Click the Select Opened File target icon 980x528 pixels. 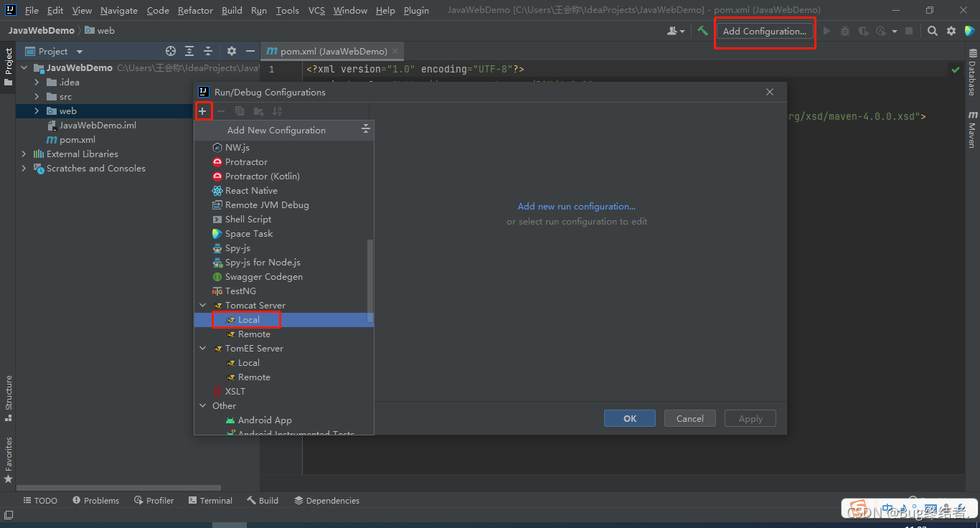coord(171,51)
